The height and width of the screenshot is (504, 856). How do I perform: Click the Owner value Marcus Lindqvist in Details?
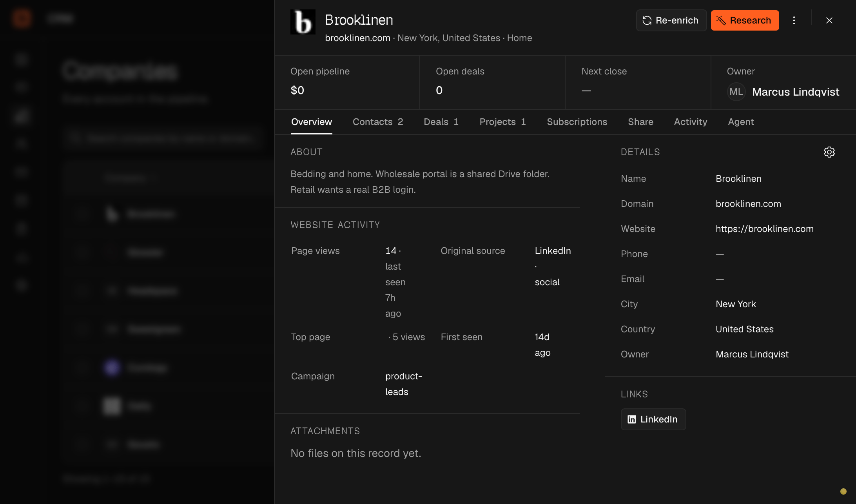tap(752, 354)
